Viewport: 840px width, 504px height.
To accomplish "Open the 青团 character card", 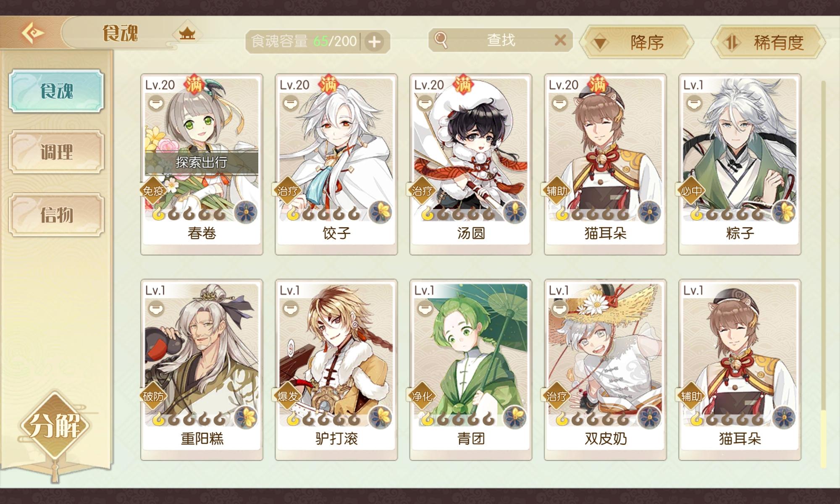I will (x=471, y=370).
